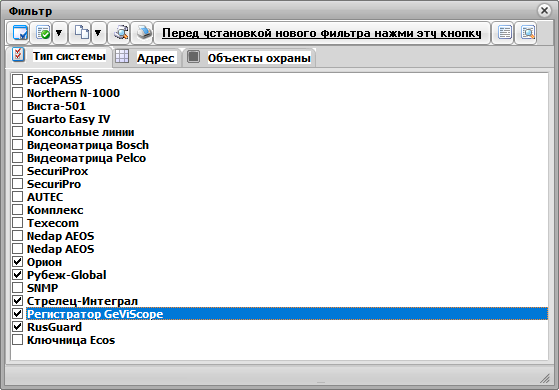The height and width of the screenshot is (390, 559).
Task: Disable the Стрелец-Интеграл checkbox
Action: coord(17,301)
